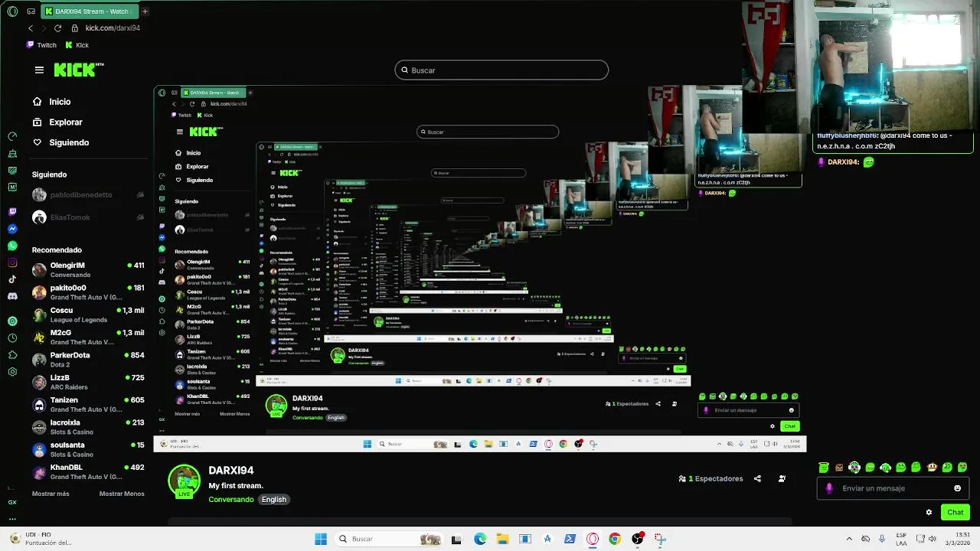980x551 pixels.
Task: Open recommended channel soulsanta
Action: 88,449
